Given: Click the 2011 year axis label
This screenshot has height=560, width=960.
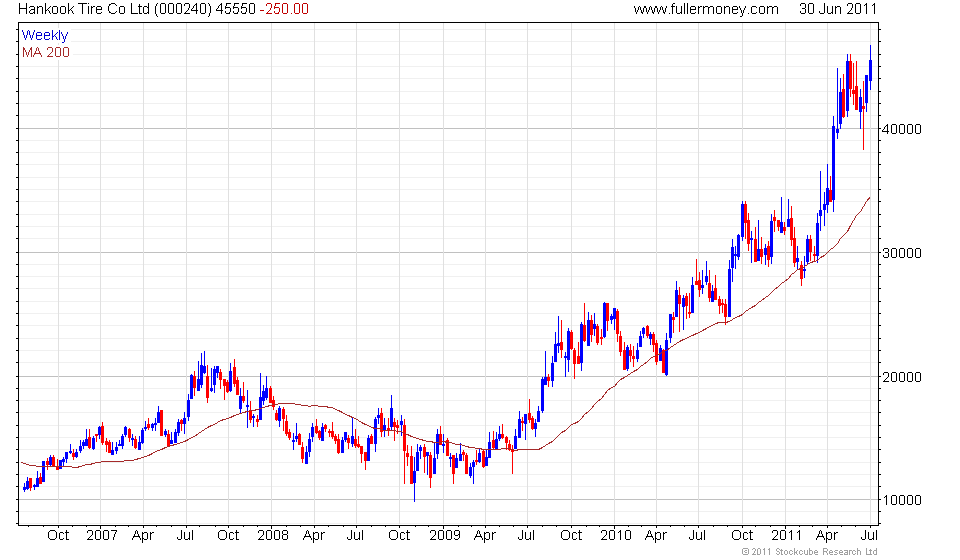Looking at the screenshot, I should click(x=786, y=536).
